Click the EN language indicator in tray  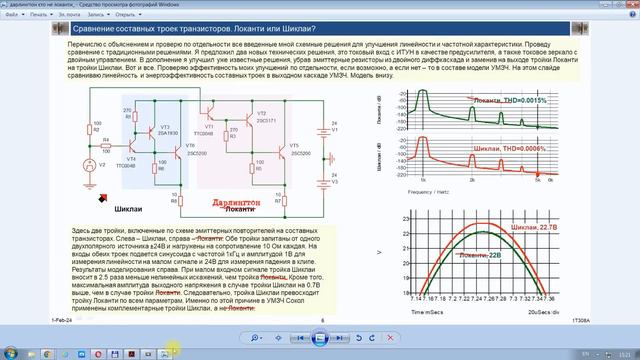pyautogui.click(x=586, y=354)
